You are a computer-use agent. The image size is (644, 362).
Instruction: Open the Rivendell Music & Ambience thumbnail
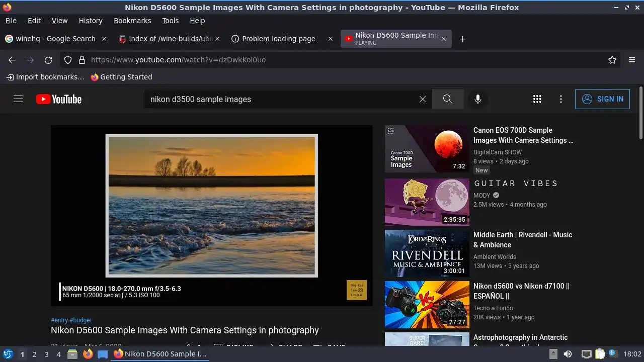(x=427, y=253)
